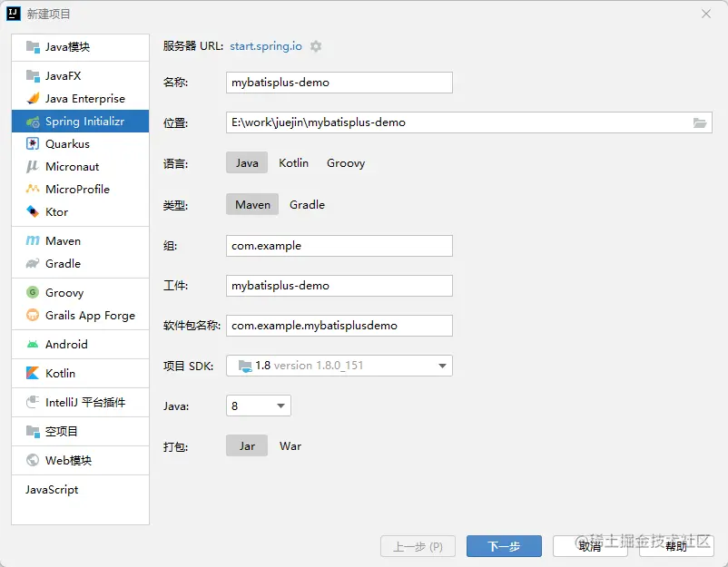Open the start.spring.io link

pyautogui.click(x=266, y=46)
